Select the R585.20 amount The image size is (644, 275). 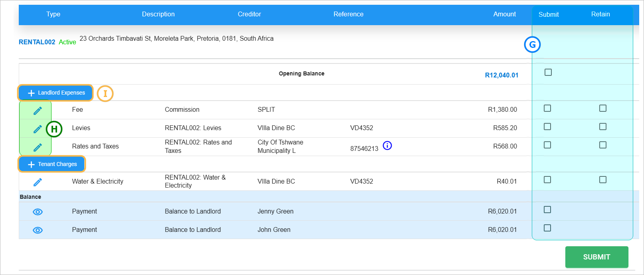(505, 128)
